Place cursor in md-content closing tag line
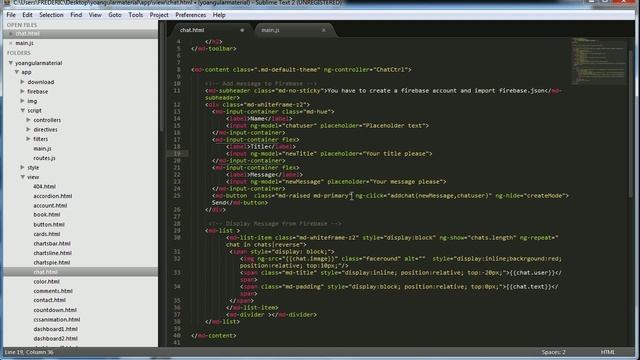 (213, 336)
